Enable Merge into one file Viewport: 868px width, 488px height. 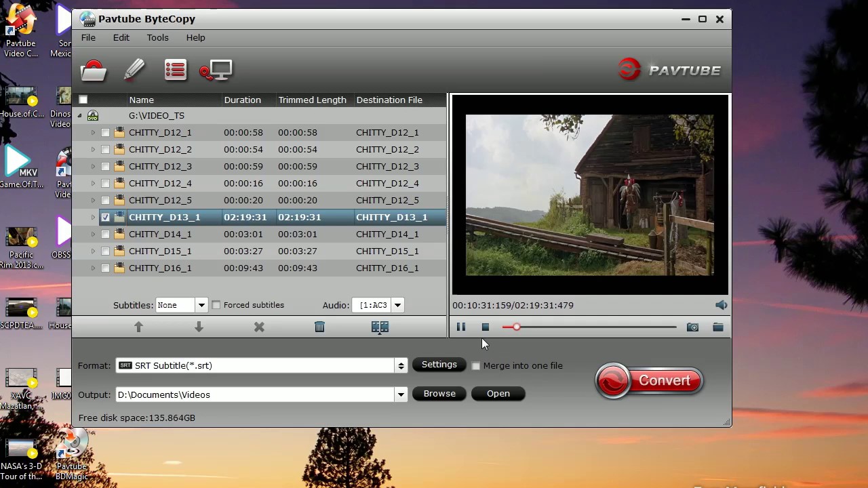[x=476, y=365]
